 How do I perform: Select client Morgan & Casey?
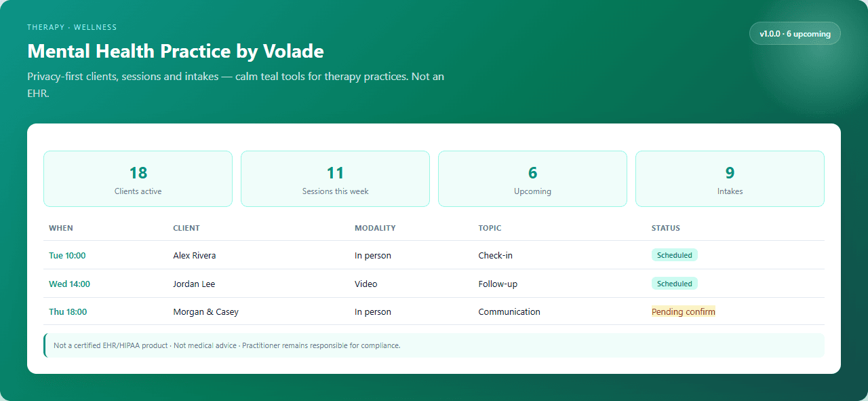click(206, 312)
